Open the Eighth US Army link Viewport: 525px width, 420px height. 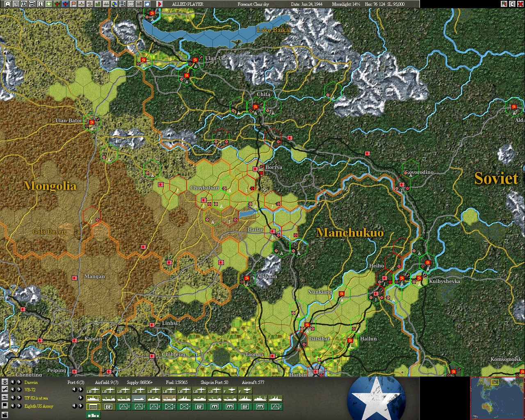(39, 406)
